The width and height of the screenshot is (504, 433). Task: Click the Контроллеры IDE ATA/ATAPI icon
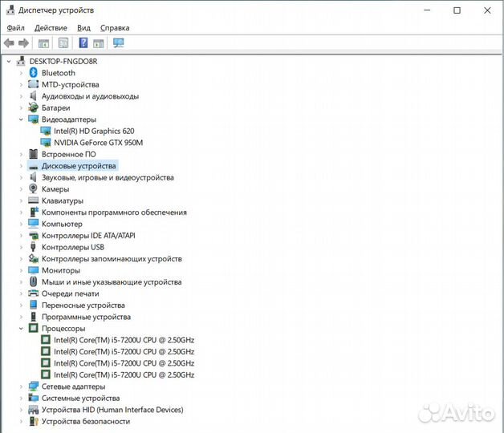[33, 235]
